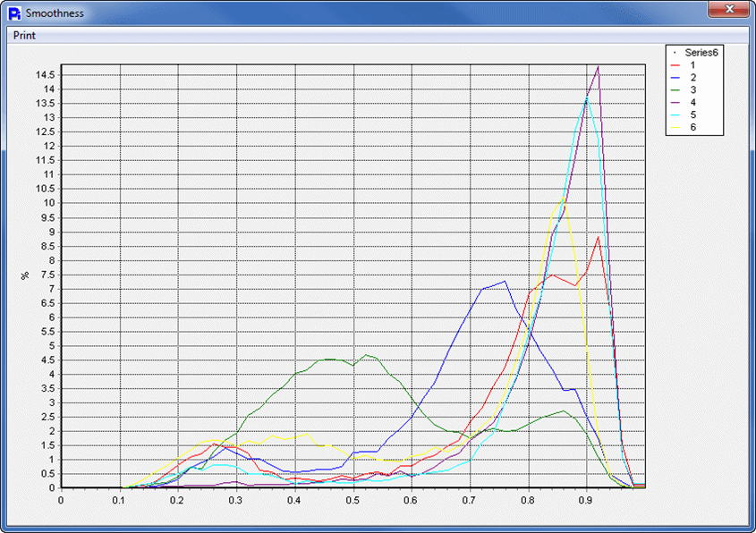
Task: Close the Smoothness window
Action: [x=730, y=10]
